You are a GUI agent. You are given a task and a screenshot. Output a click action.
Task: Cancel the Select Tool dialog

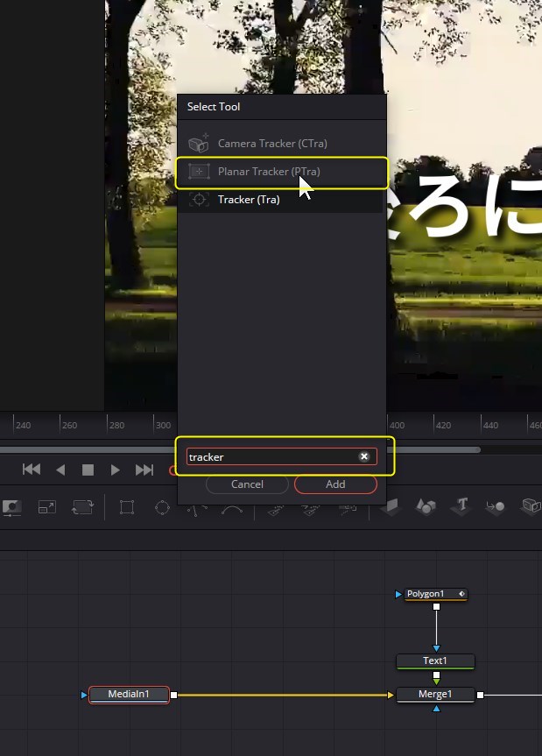coord(247,484)
